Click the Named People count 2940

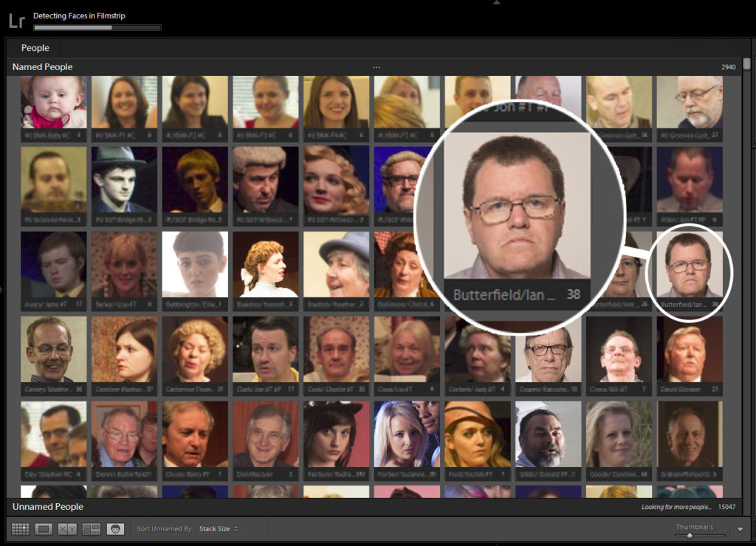pos(728,68)
